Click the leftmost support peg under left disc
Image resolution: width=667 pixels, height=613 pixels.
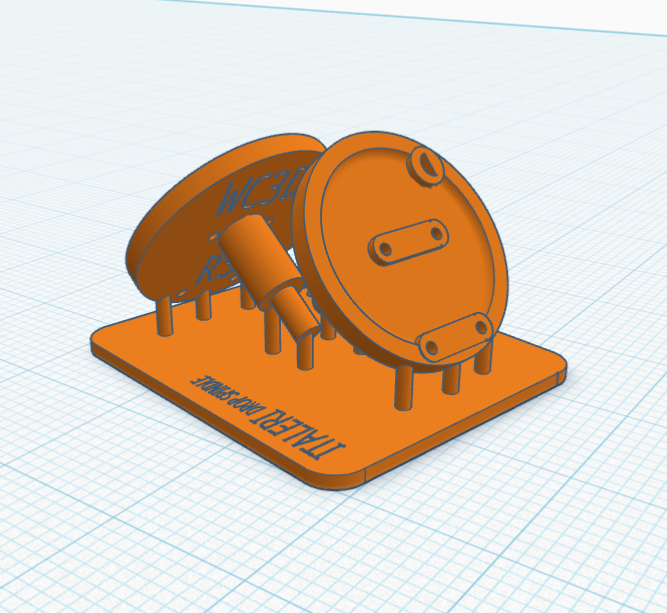164,316
